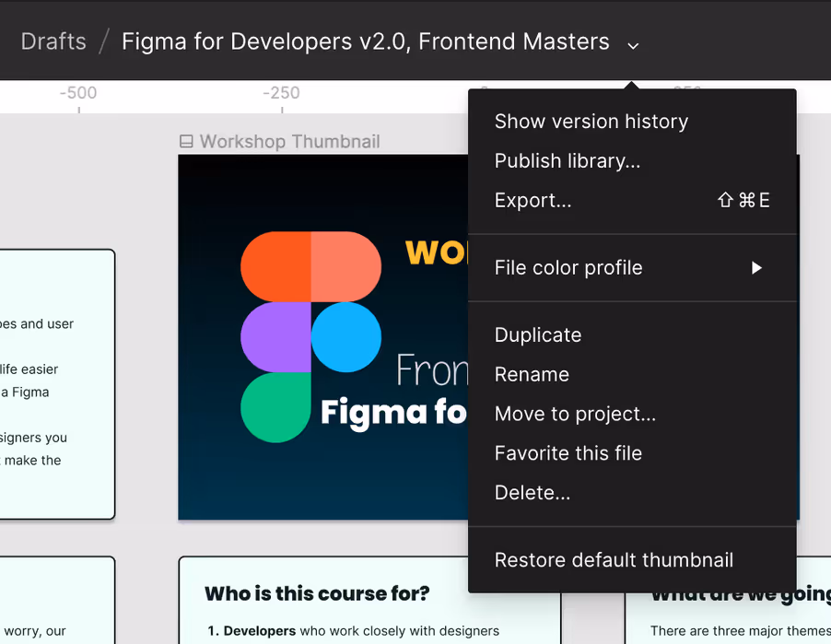Click the 'a Figma' text in the left card

click(25, 392)
